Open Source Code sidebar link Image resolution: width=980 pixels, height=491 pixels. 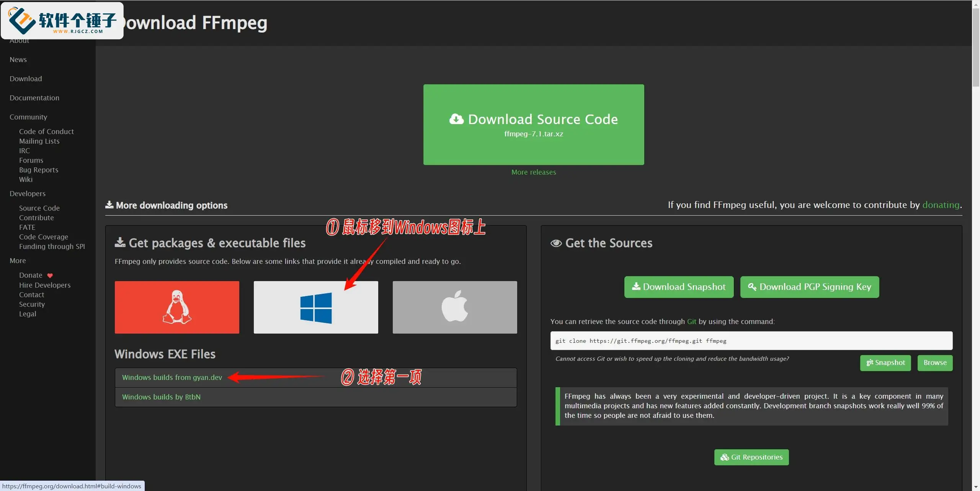click(39, 208)
